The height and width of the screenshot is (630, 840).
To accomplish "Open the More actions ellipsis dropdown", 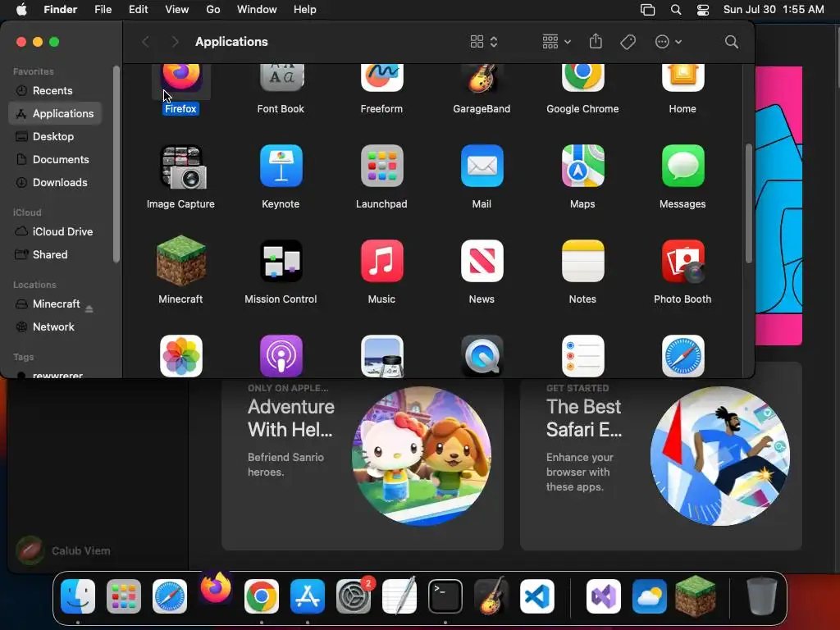I will [x=668, y=42].
